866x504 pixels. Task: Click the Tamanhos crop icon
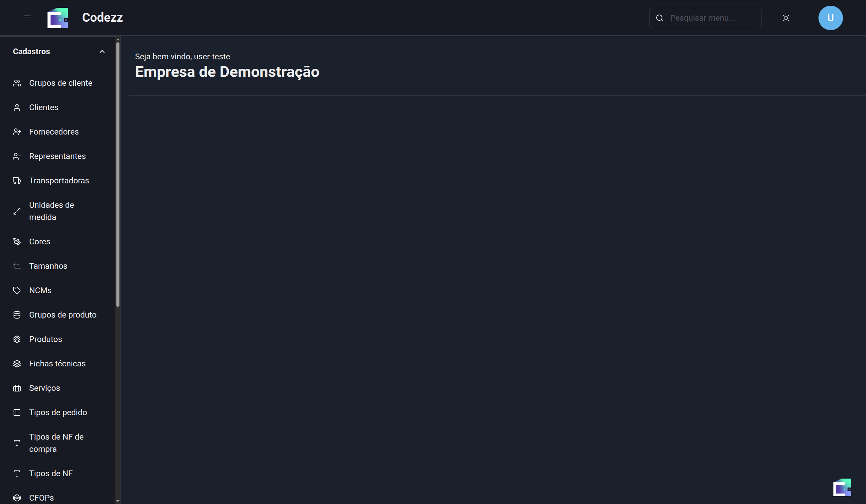(x=17, y=266)
